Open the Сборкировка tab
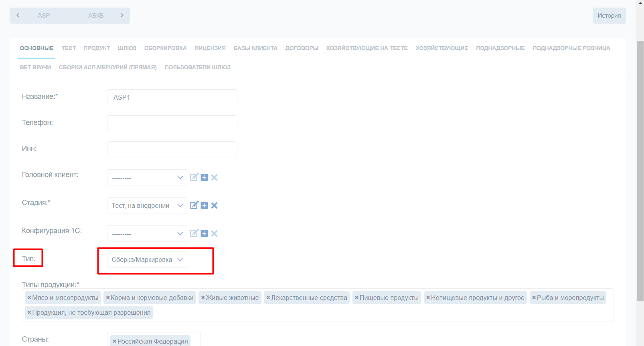This screenshot has width=644, height=346. (165, 48)
